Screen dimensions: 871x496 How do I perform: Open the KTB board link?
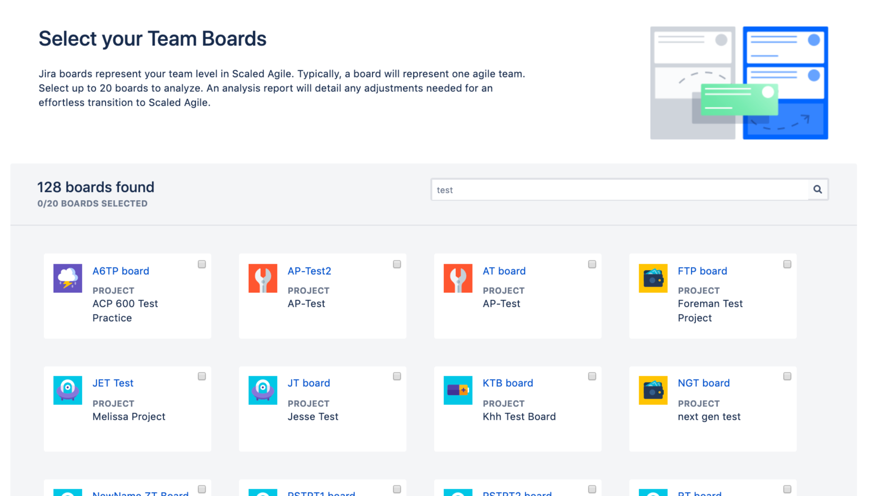tap(508, 383)
